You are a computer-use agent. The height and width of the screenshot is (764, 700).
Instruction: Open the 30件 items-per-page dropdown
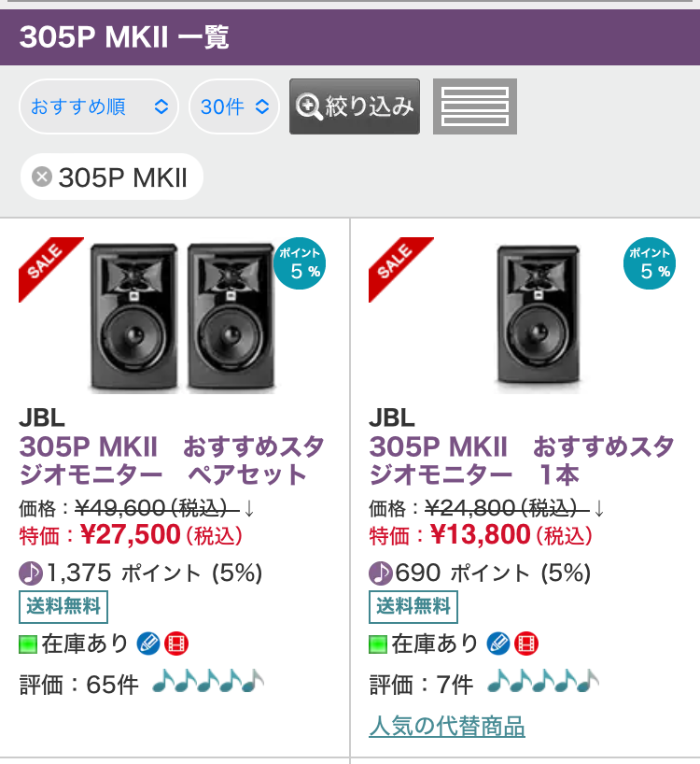coord(234,106)
